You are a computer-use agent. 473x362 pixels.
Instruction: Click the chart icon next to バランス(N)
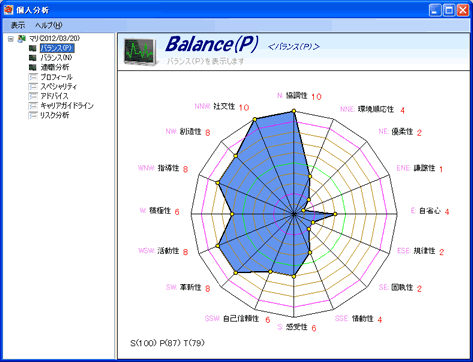[x=32, y=58]
